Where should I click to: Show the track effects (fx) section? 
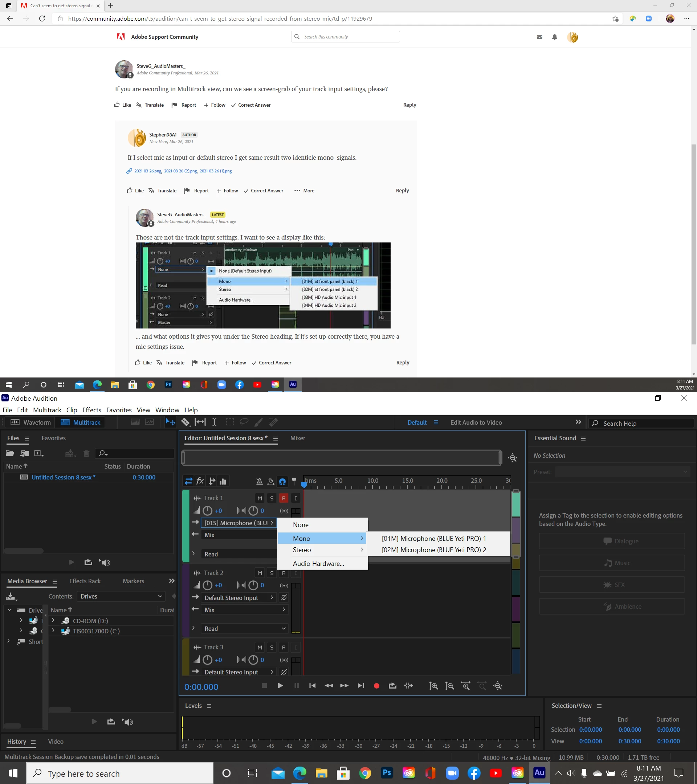pyautogui.click(x=200, y=481)
